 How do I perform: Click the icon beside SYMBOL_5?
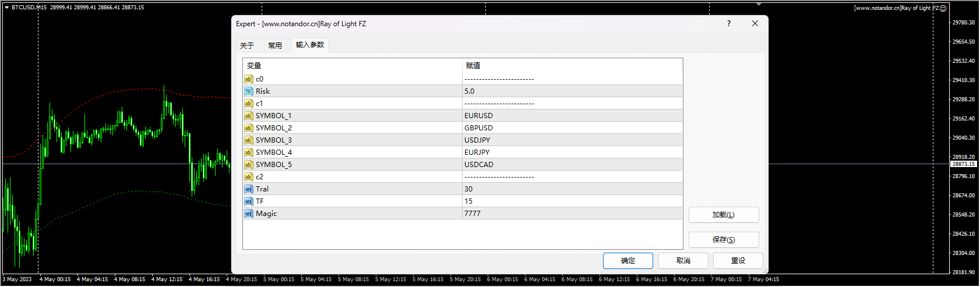(249, 165)
